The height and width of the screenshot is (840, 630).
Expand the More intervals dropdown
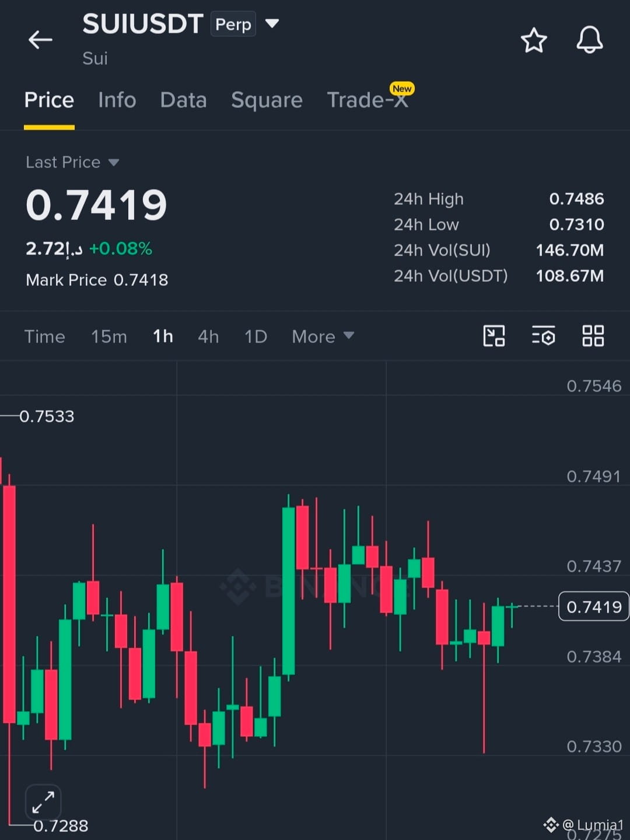323,337
